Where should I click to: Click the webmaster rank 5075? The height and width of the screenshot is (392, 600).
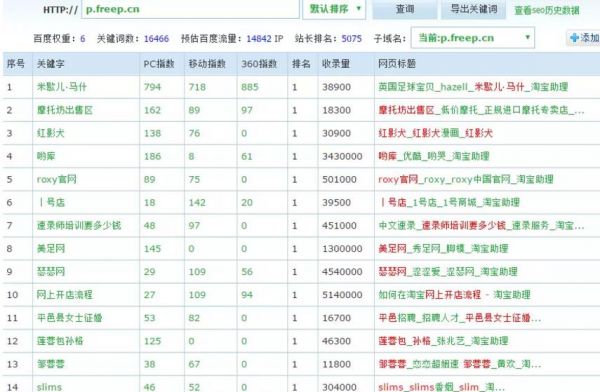351,39
